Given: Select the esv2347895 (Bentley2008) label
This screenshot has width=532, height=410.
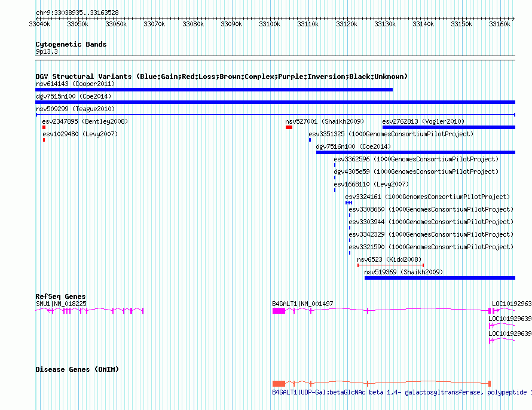Looking at the screenshot, I should point(85,121).
